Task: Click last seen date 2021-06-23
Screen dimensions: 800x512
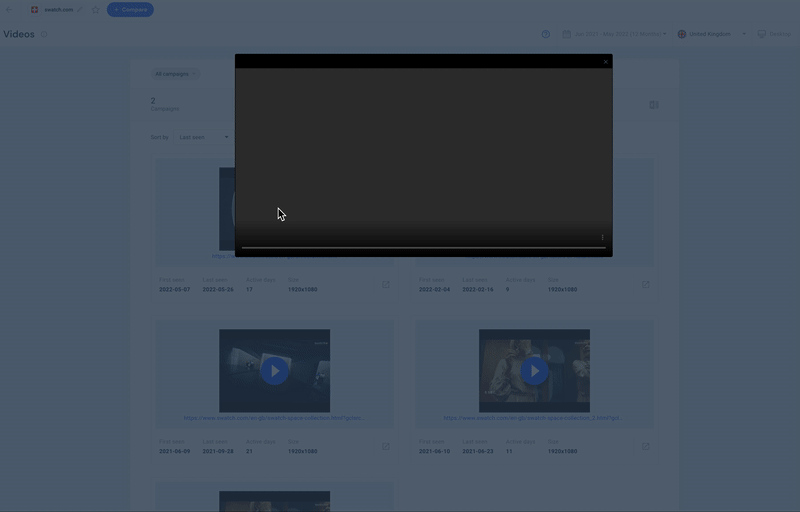Action: (x=478, y=451)
